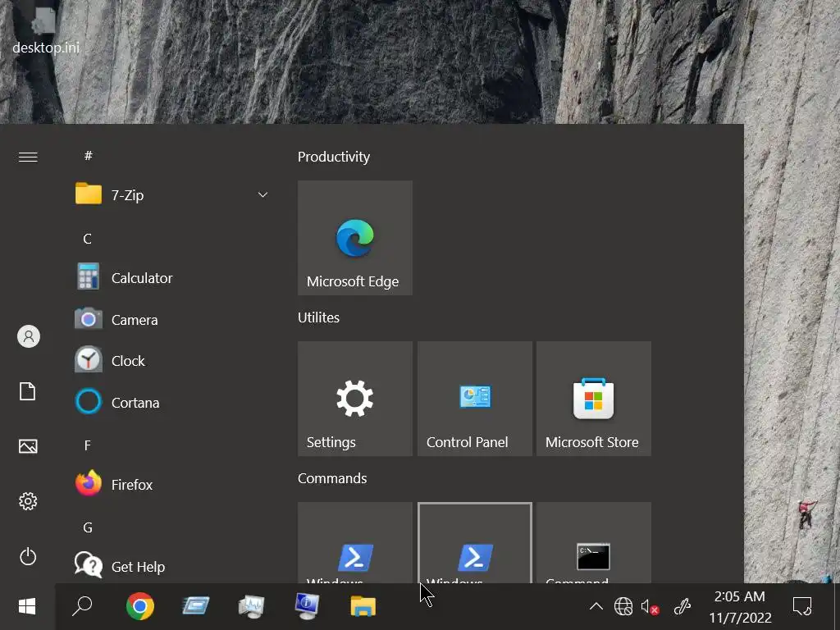This screenshot has height=630, width=840.
Task: Select the desktop.ini file on desktop
Action: point(46,30)
